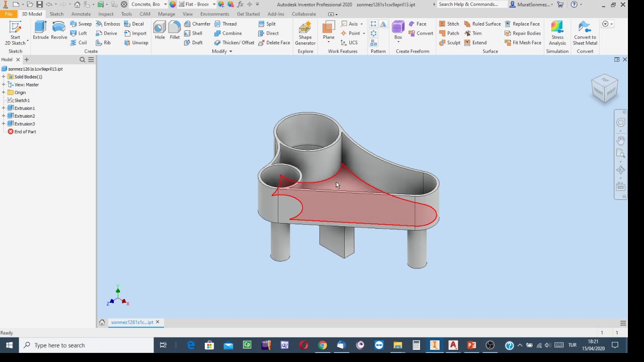Switch to the Annotate tab
644x362 pixels.
[x=81, y=14]
